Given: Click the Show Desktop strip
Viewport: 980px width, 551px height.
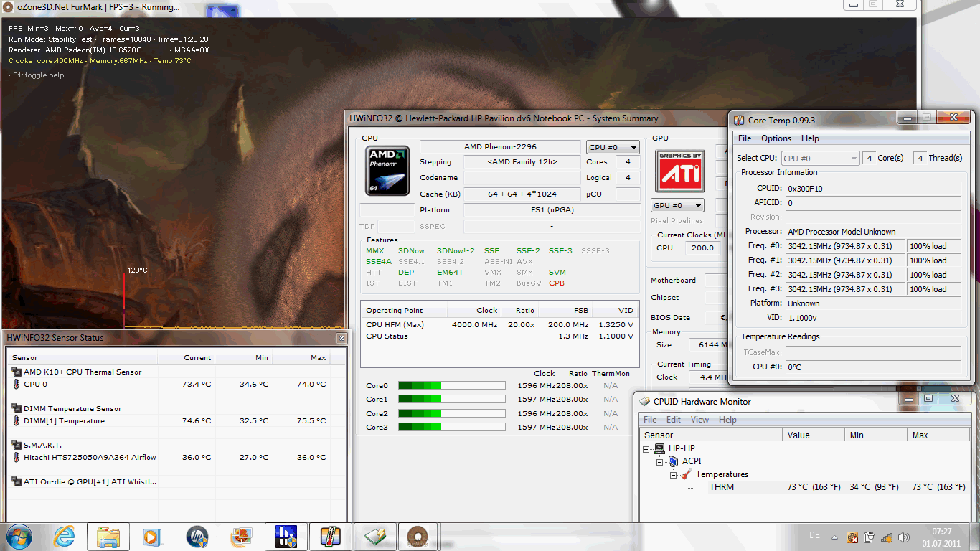Looking at the screenshot, I should (x=974, y=537).
